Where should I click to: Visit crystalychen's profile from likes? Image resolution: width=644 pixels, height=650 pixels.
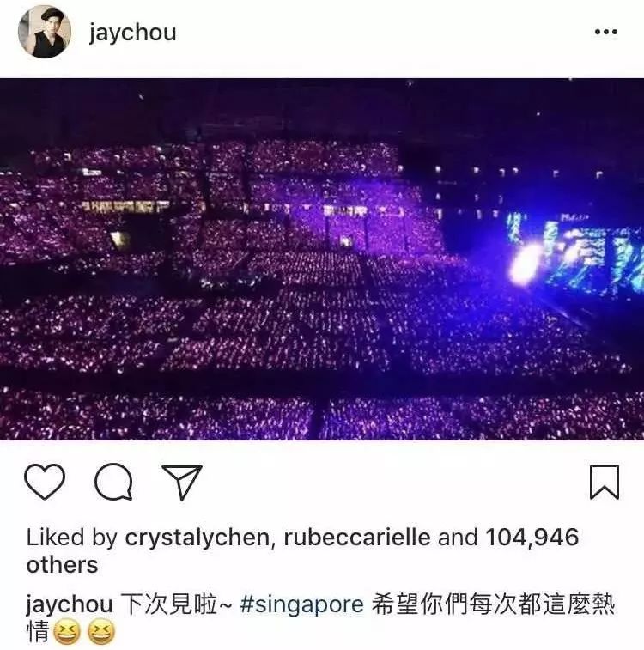[197, 538]
